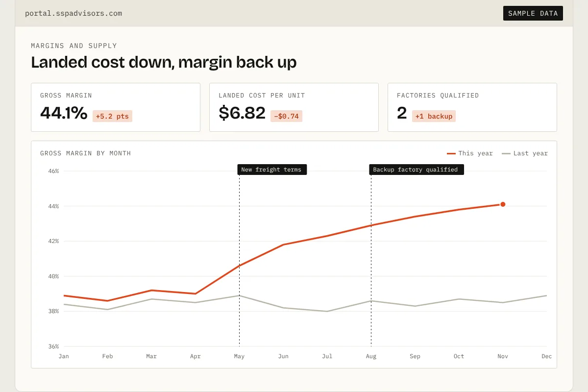Click the May x-axis label

(x=239, y=356)
